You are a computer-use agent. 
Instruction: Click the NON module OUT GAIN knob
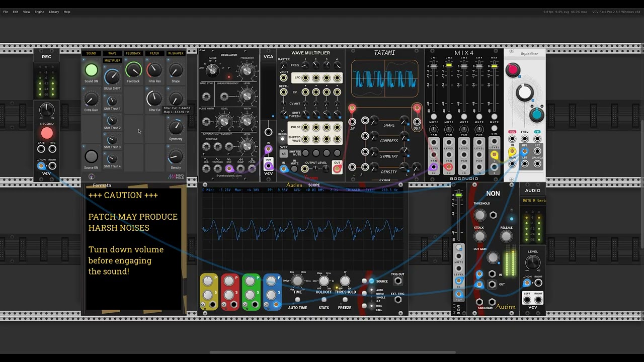[x=493, y=258]
